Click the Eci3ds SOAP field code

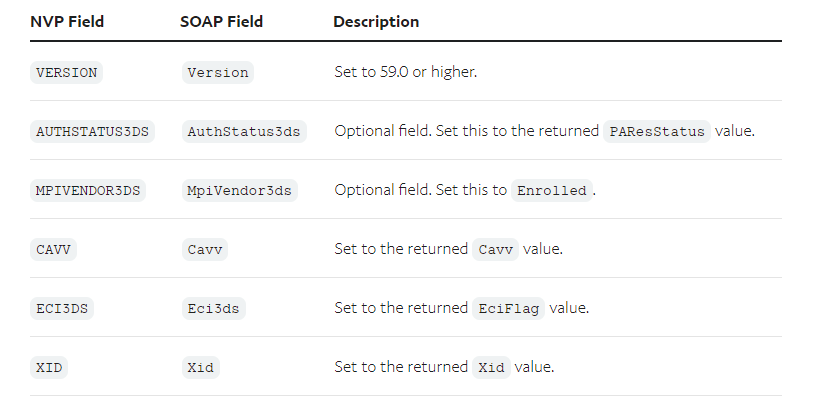point(214,308)
